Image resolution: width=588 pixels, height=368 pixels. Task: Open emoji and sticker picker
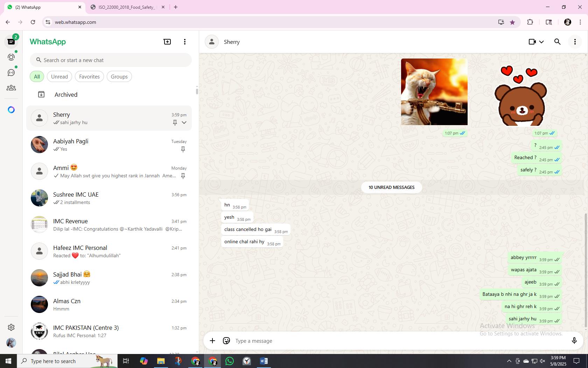coord(226,341)
